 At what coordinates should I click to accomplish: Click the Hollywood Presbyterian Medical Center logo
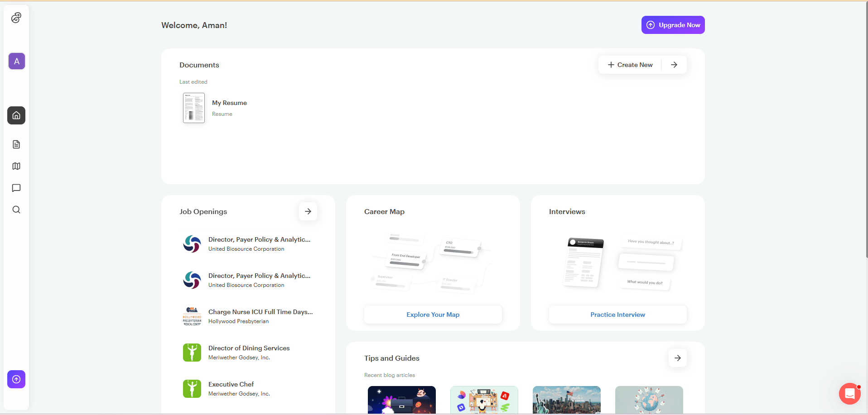coord(192,316)
